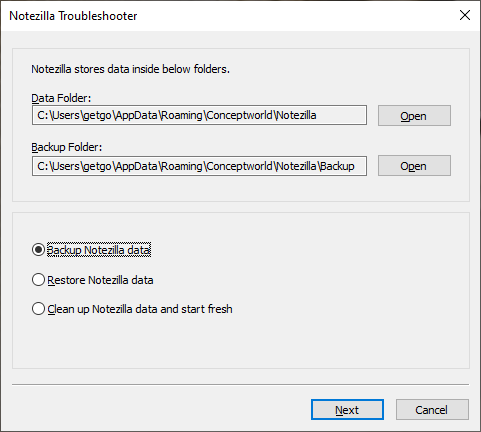Image resolution: width=481 pixels, height=432 pixels.
Task: Choose Clean up Notezilla data and start fresh
Action: [x=132, y=309]
